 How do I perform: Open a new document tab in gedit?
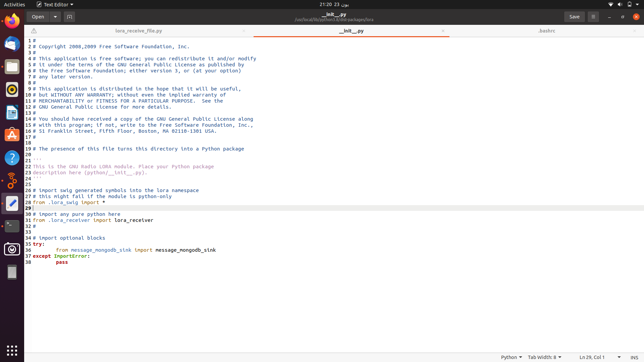click(69, 17)
